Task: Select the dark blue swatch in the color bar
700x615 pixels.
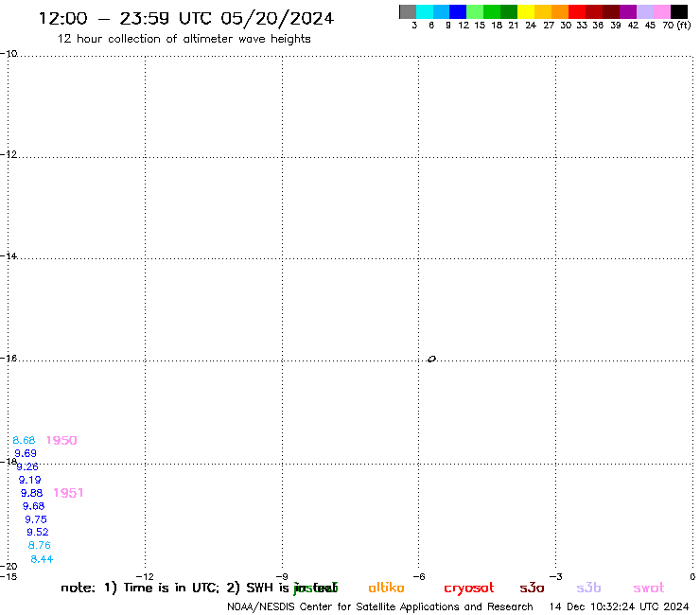Action: tap(458, 11)
